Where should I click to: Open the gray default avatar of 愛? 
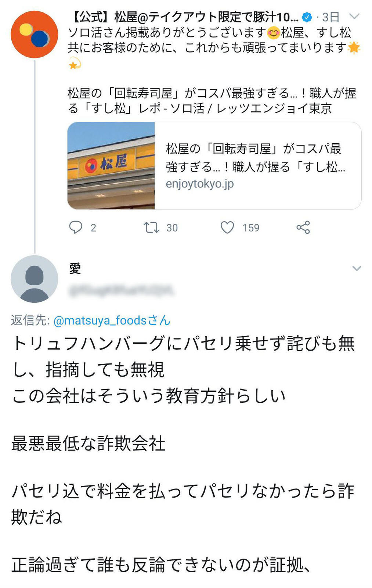point(35,279)
